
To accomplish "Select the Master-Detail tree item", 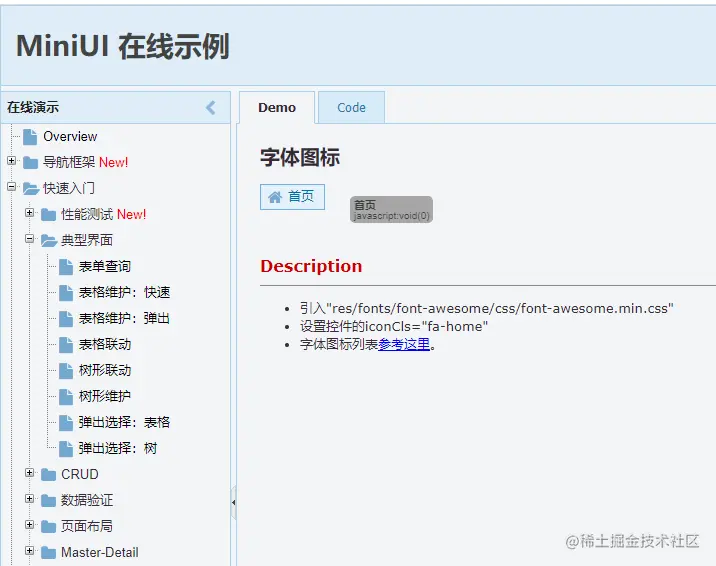I will click(100, 553).
